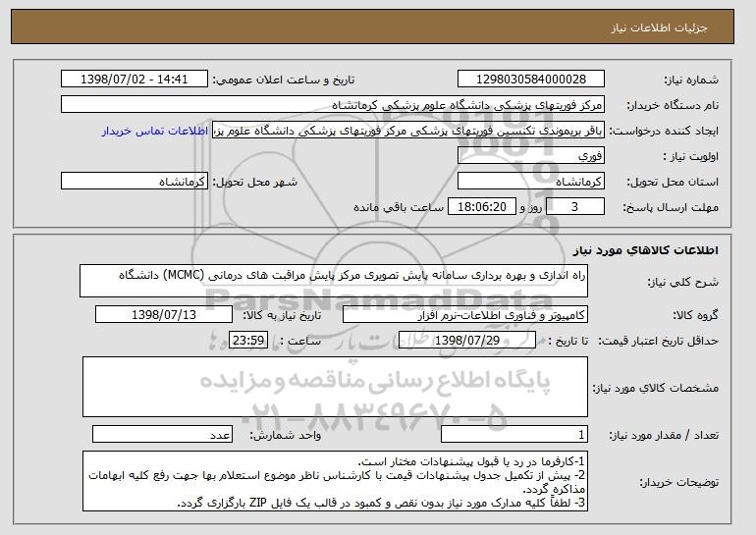This screenshot has width=756, height=535.
Task: Click the جزئیات اطلاعات نیاز header title
Action: [659, 27]
